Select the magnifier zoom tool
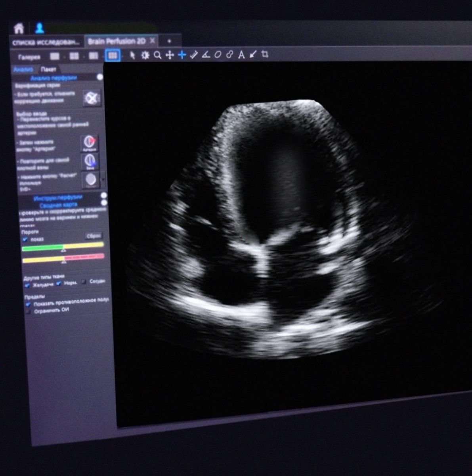The image size is (472, 476). 157,55
